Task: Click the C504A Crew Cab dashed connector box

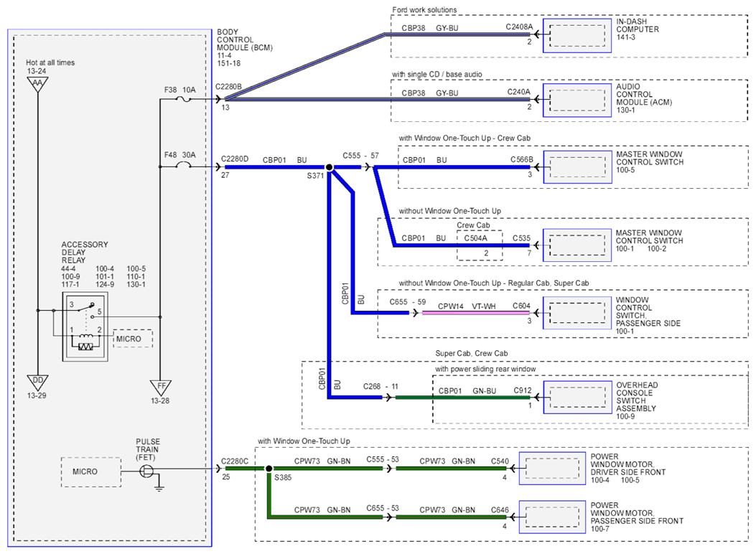Action: click(480, 245)
